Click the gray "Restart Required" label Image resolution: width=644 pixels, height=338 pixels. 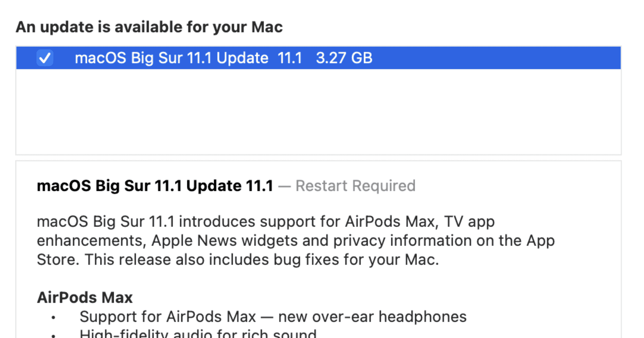tap(355, 186)
